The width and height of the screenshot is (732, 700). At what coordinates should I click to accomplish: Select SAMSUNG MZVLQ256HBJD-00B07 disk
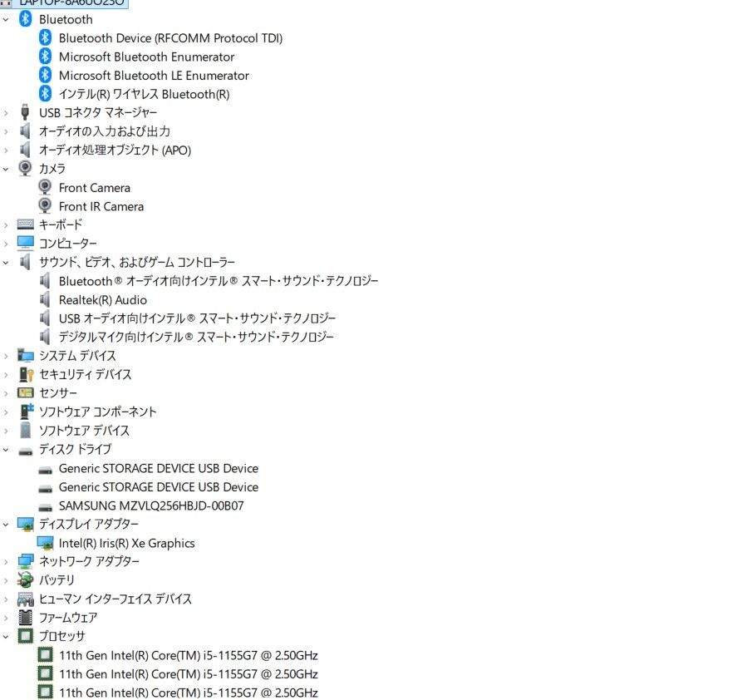(151, 505)
